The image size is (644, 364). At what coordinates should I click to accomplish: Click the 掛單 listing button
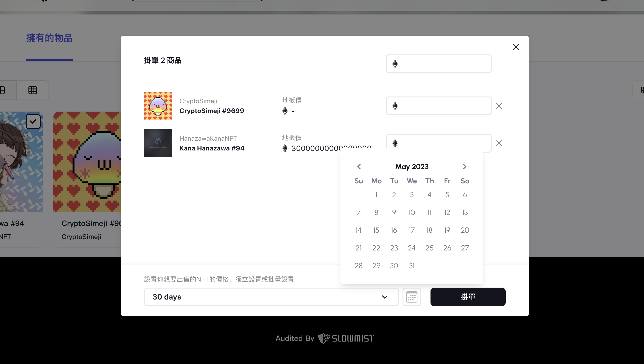(x=468, y=297)
